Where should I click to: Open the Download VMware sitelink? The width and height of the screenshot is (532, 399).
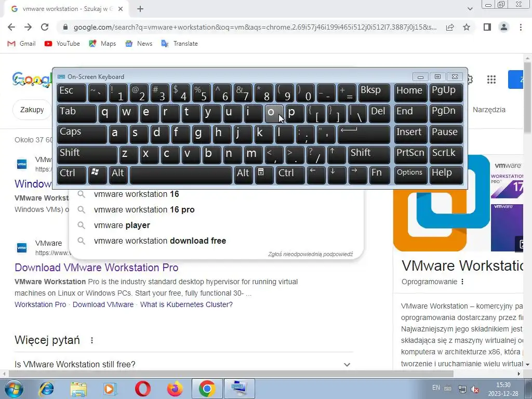[103, 304]
